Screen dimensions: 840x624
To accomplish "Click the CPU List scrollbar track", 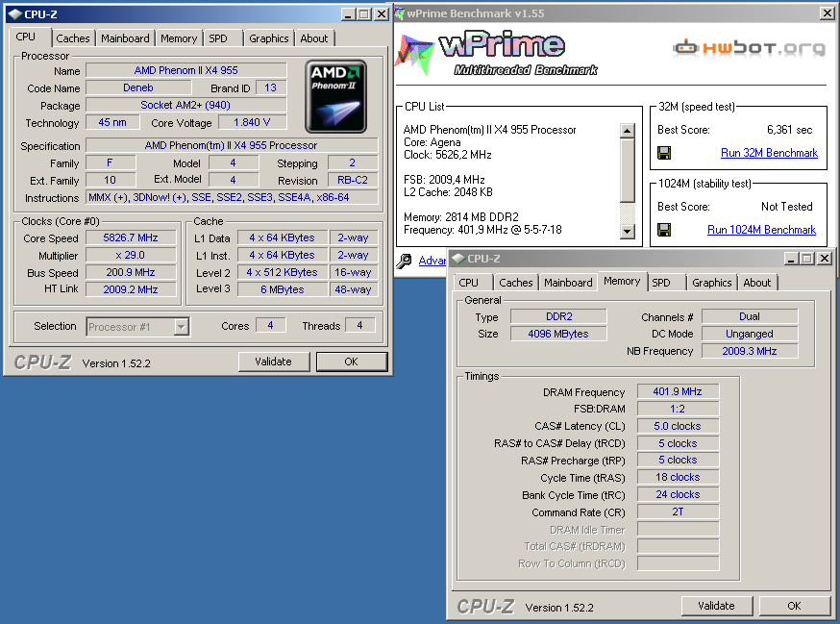I will tap(628, 213).
